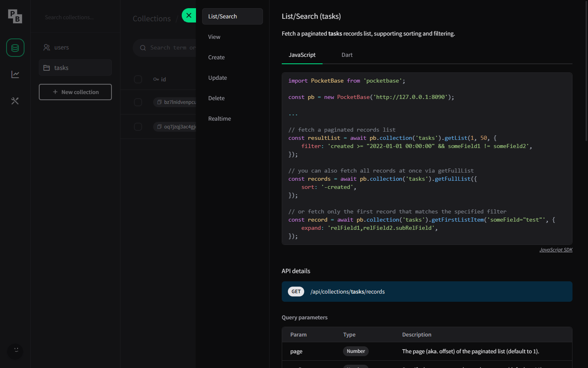Click the magnifier icon in the records search bar
Image resolution: width=588 pixels, height=368 pixels.
[143, 47]
